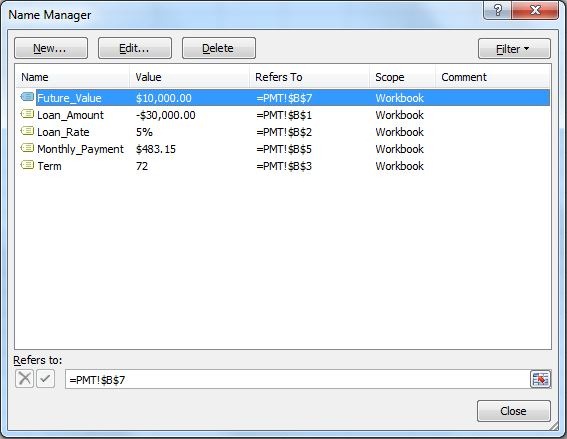This screenshot has width=567, height=439.
Task: Confirm the Refers to edit with the checkmark icon
Action: (46, 379)
